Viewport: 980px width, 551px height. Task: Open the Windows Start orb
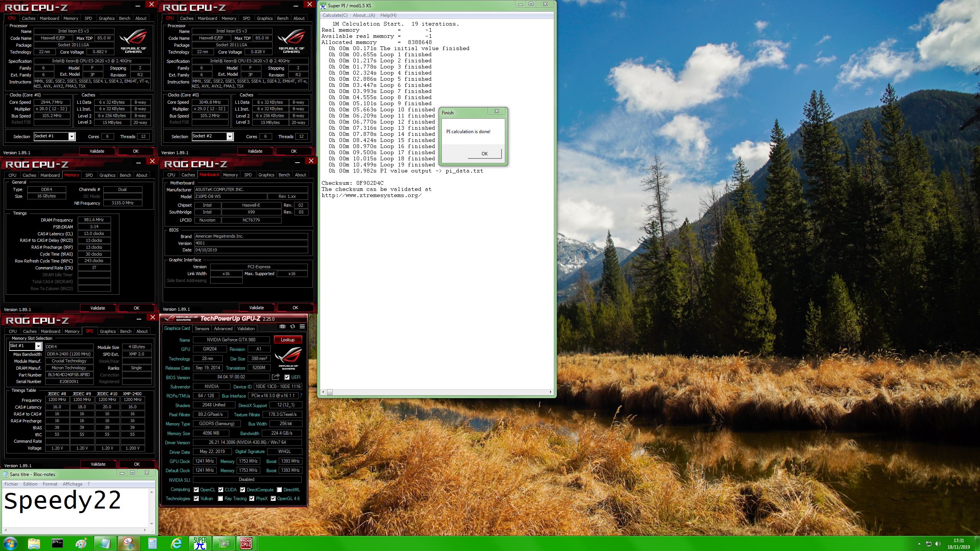coord(10,543)
